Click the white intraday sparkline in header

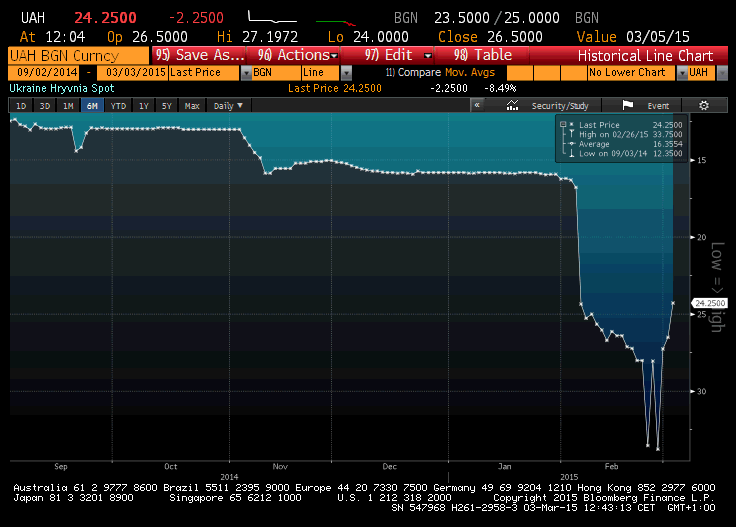[272, 17]
